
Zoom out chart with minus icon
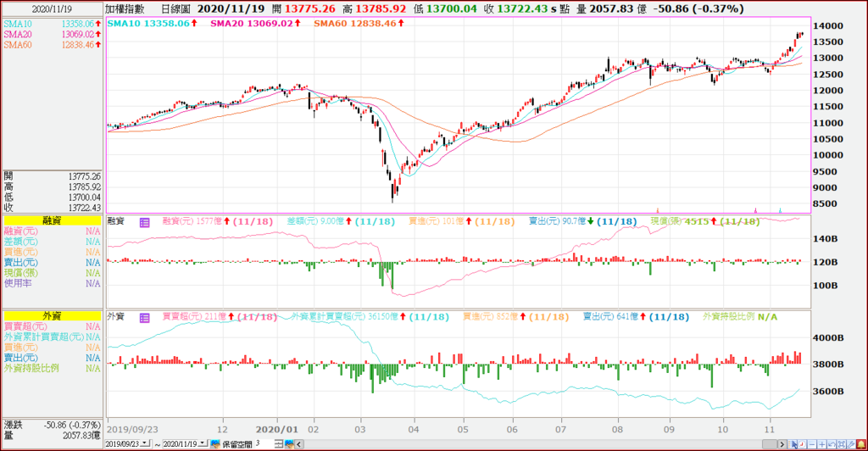tap(812, 444)
